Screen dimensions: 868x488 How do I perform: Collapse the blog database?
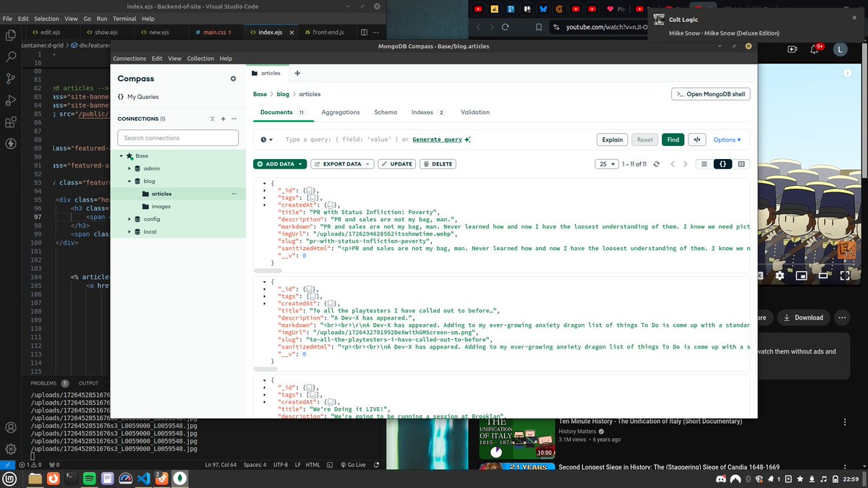point(129,181)
